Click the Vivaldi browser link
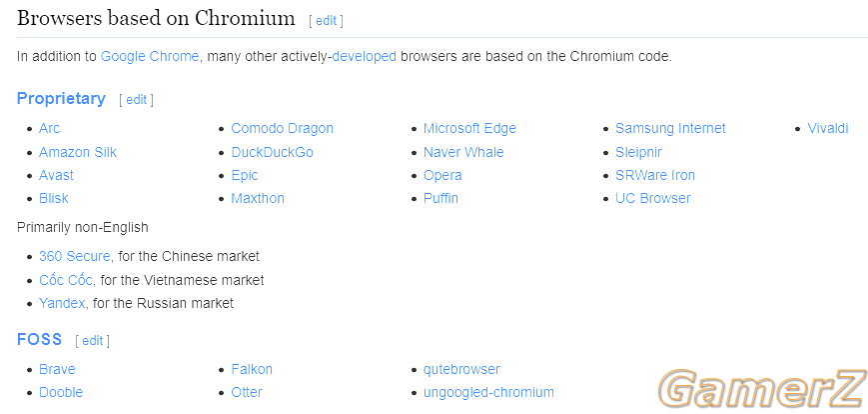 [828, 129]
